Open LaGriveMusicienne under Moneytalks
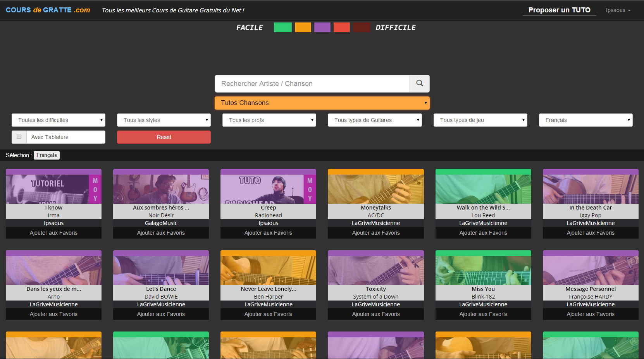Image resolution: width=644 pixels, height=359 pixels. (376, 223)
